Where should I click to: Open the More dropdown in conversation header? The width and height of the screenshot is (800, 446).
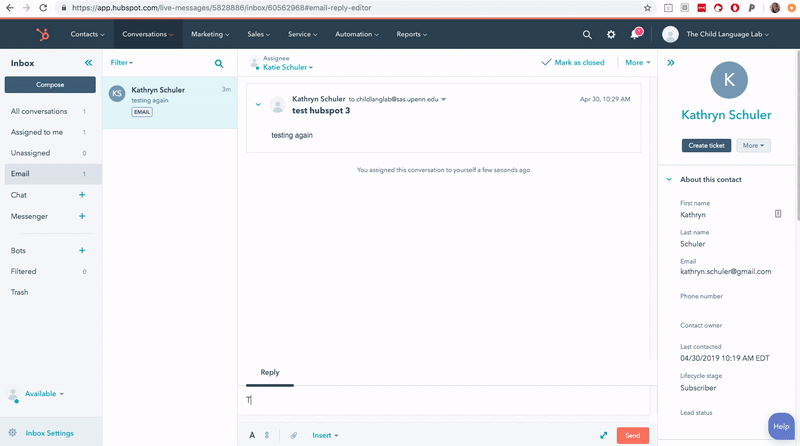pyautogui.click(x=638, y=63)
